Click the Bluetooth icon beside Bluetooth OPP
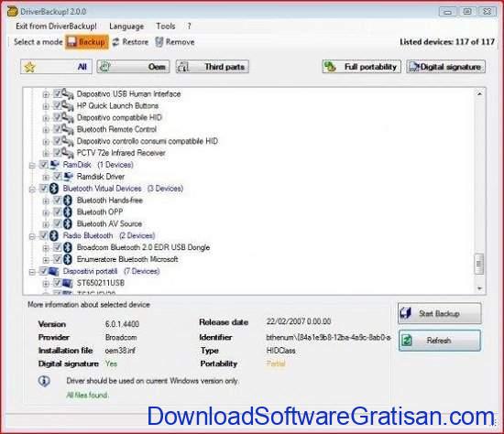504x434 pixels. [x=68, y=212]
